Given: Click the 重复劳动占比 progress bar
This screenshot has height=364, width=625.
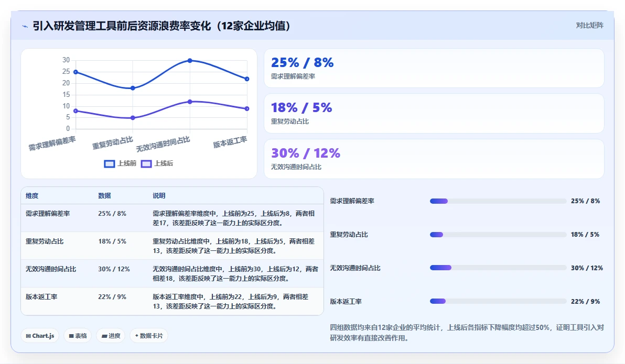Looking at the screenshot, I should [x=498, y=235].
